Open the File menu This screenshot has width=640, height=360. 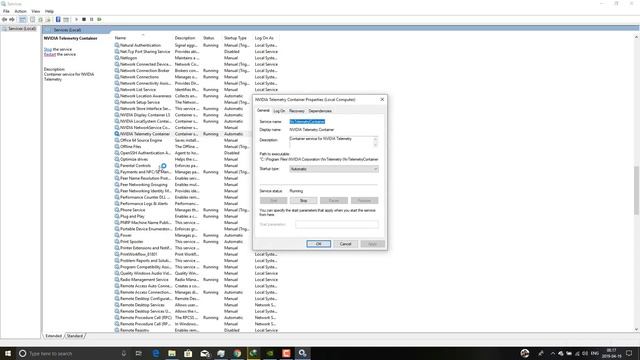click(x=6, y=11)
